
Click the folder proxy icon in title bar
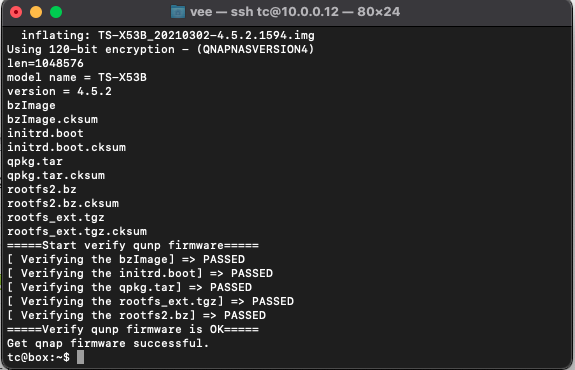[178, 12]
